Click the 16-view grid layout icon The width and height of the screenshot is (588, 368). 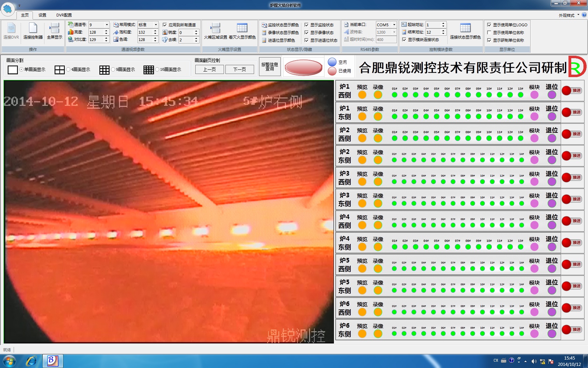pyautogui.click(x=149, y=70)
